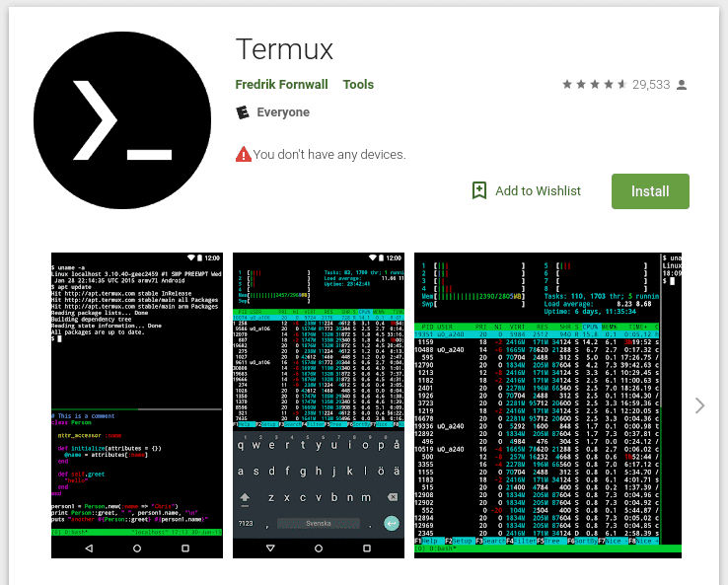Viewport: 728px width, 585px height.
Task: Click the reviewer person icon
Action: tap(682, 85)
